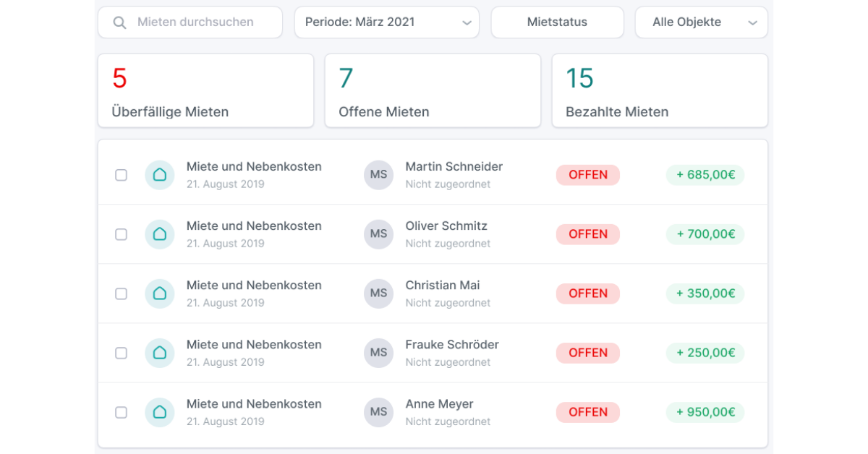Click the MS avatar next to Frauke Schröder

(x=378, y=353)
